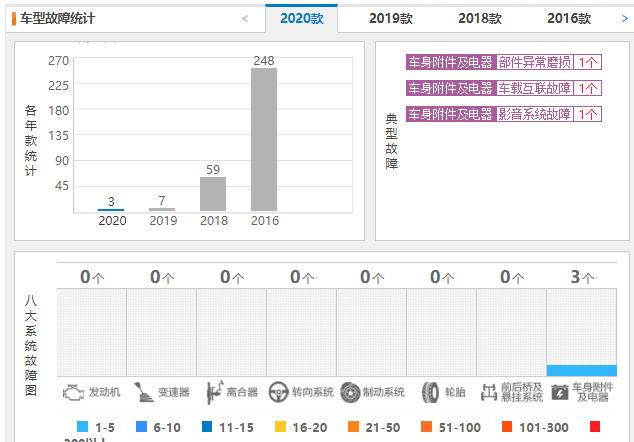Click the steering system (转向系统) wheel icon
Screen dimensions: 634x442
[x=278, y=392]
